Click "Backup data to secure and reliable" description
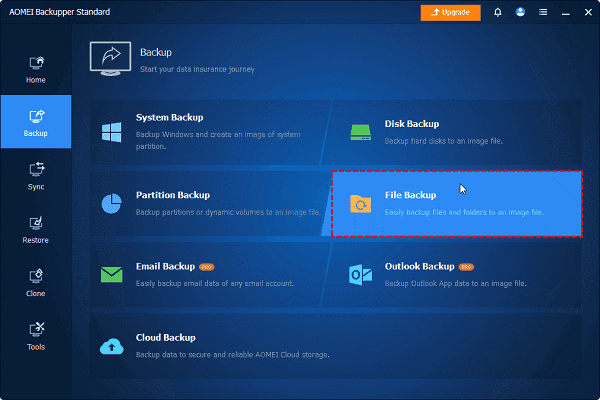The image size is (600, 400). tap(233, 355)
